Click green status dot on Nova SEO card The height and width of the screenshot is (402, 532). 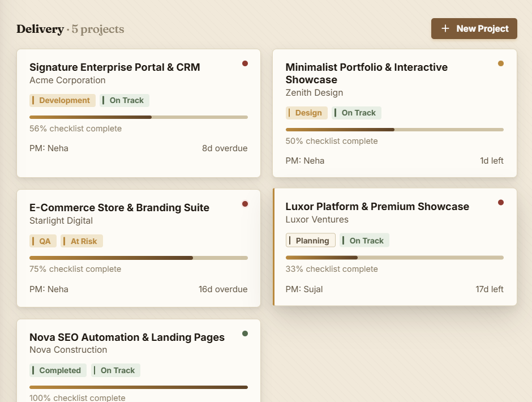pos(245,333)
